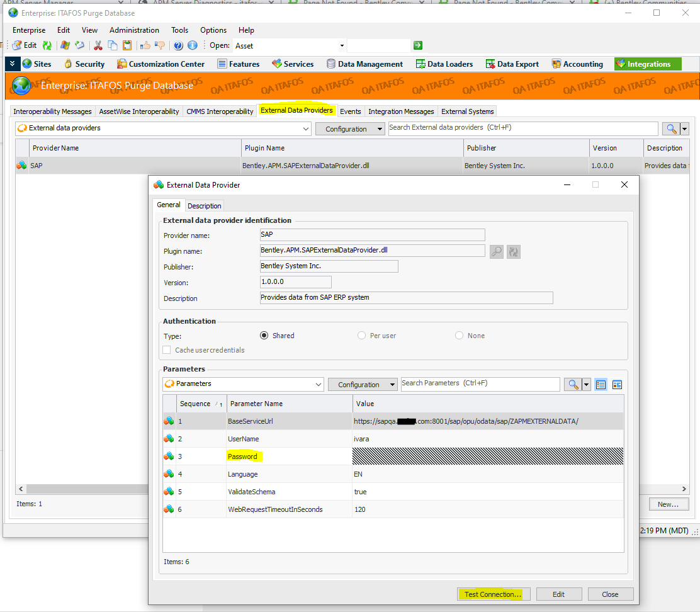The width and height of the screenshot is (700, 612).
Task: Expand Parameters search options arrow
Action: [586, 384]
